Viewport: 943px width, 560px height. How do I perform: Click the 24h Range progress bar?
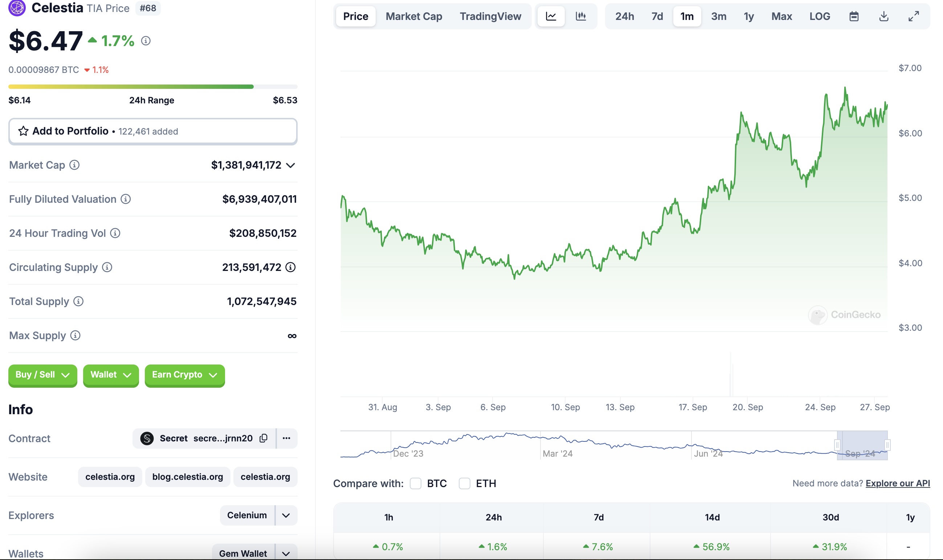pyautogui.click(x=153, y=87)
